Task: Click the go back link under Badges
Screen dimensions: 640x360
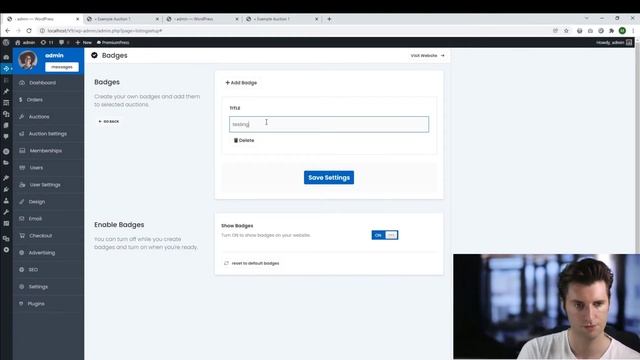Action: (109, 122)
